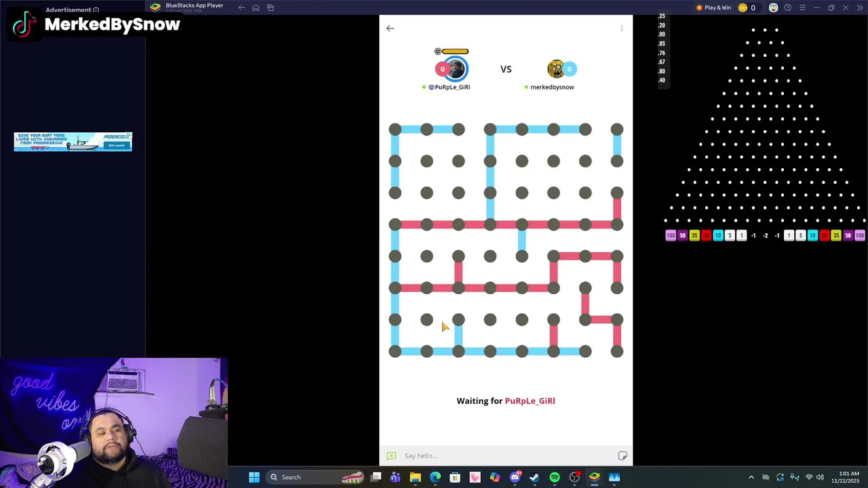The width and height of the screenshot is (868, 488).
Task: Show hidden system tray icons chevron
Action: (x=751, y=477)
